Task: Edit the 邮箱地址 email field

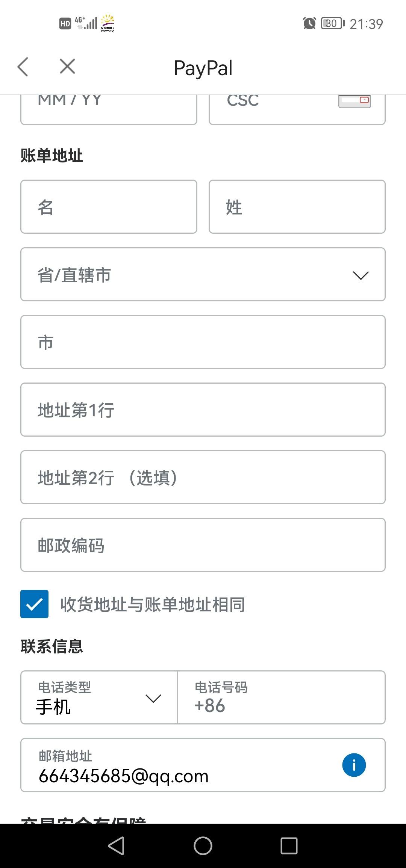Action: coord(203,765)
